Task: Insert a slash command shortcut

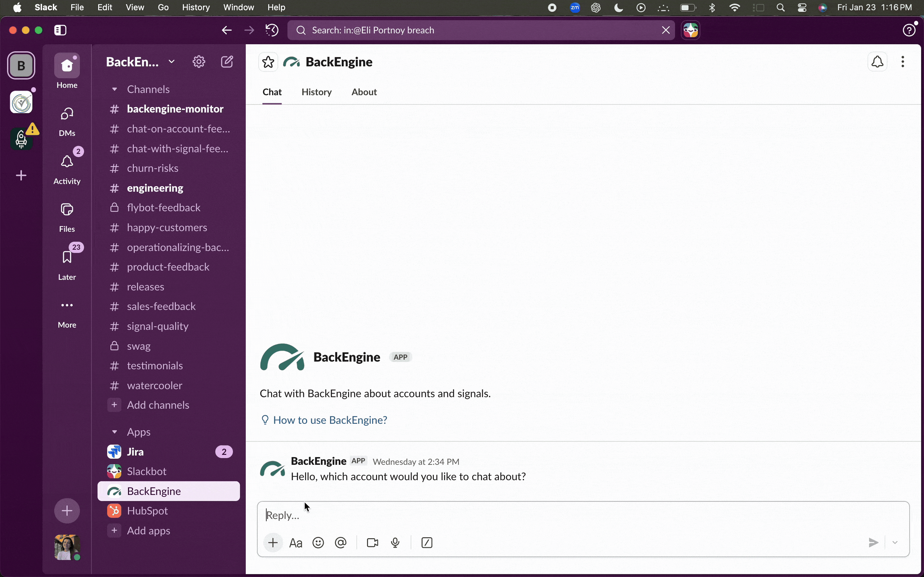Action: [x=426, y=542]
